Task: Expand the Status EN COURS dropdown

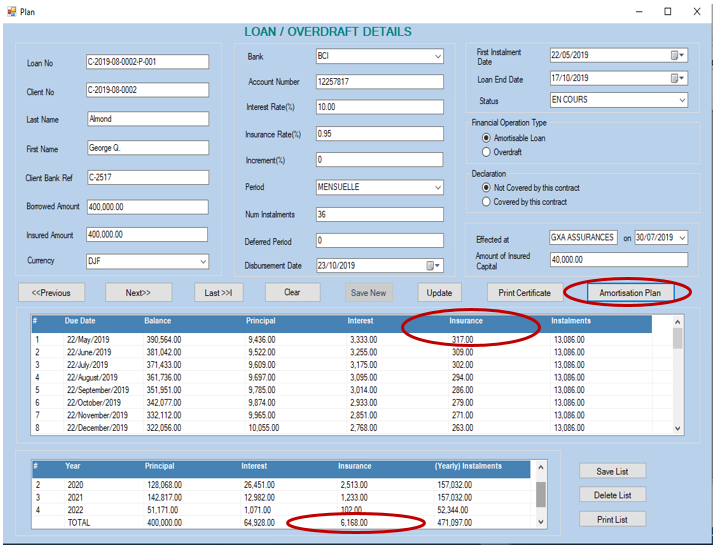Action: coord(682,100)
